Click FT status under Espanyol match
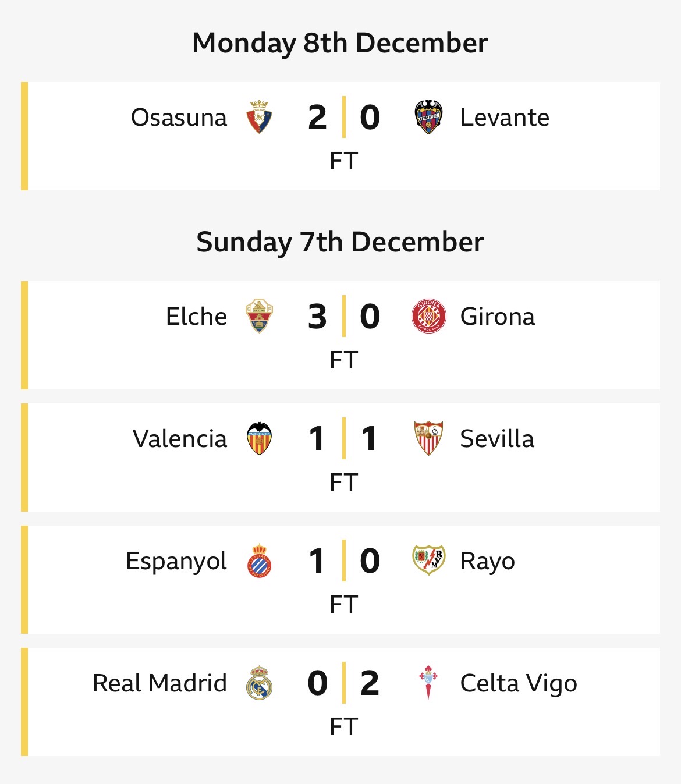This screenshot has width=681, height=784. point(343,605)
